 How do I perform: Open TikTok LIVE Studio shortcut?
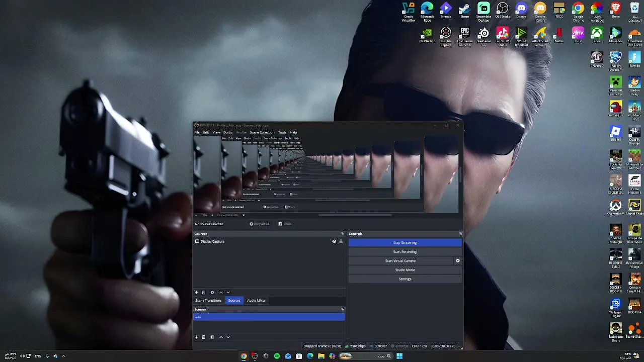tap(503, 37)
